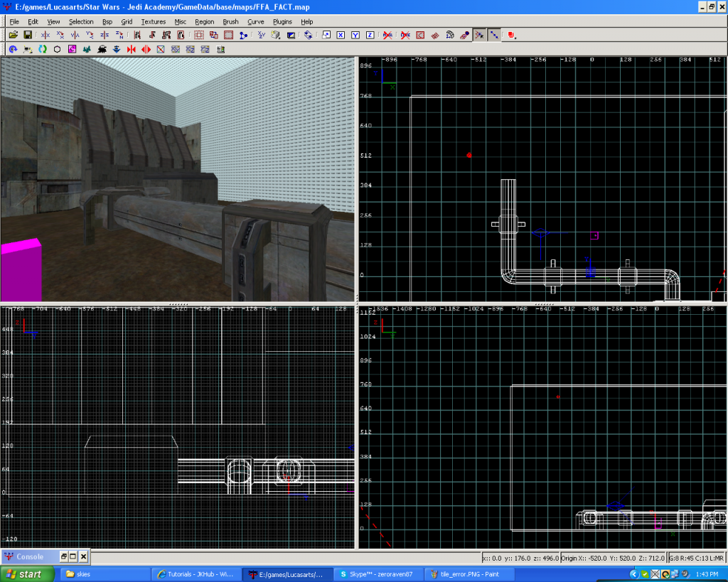Open the Bsp menu
The width and height of the screenshot is (728, 582).
(x=107, y=22)
